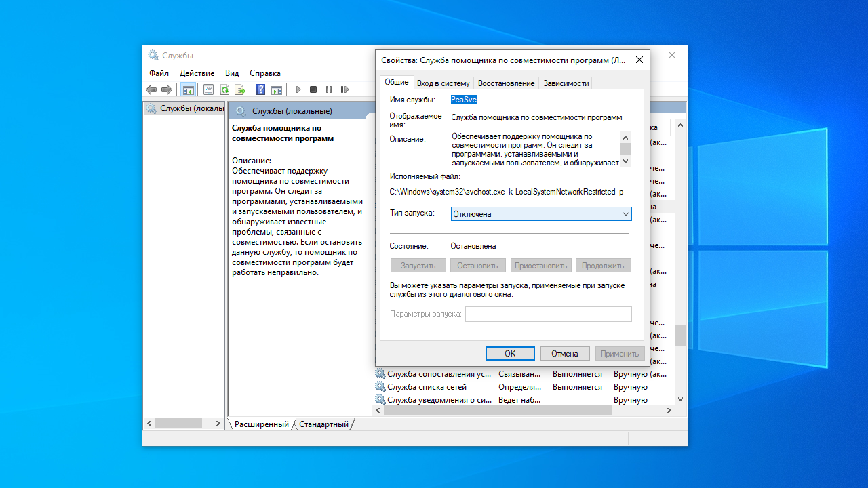The height and width of the screenshot is (488, 868).
Task: Click the Forward arrow in Services toolbar
Action: click(x=167, y=89)
